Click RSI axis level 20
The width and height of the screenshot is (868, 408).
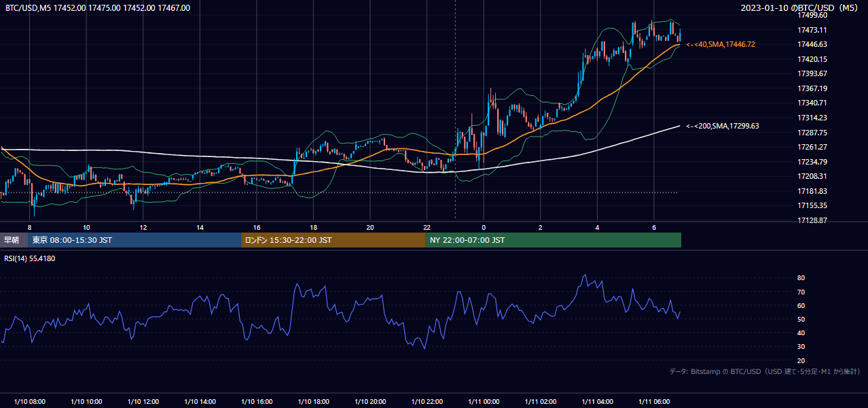(x=801, y=360)
